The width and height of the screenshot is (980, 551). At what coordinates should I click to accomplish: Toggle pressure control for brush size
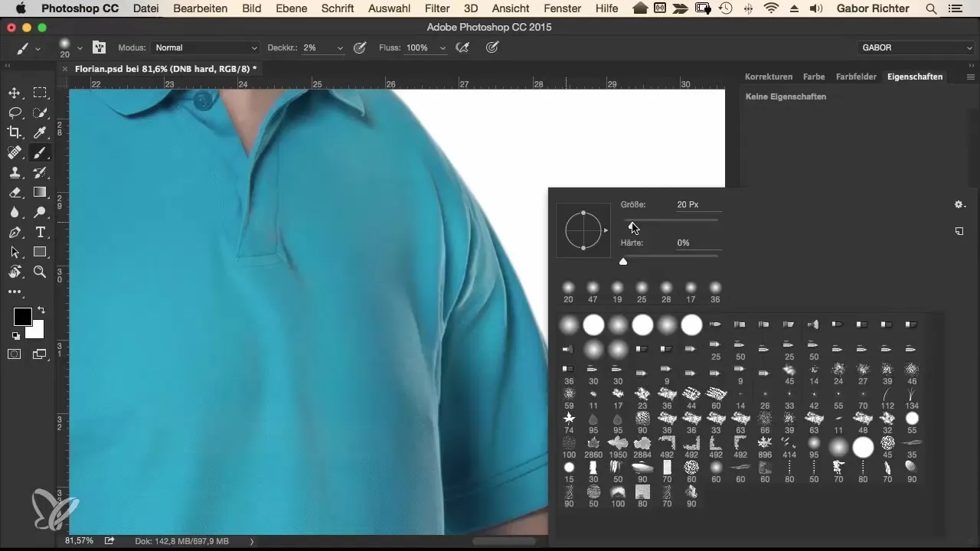click(x=493, y=47)
